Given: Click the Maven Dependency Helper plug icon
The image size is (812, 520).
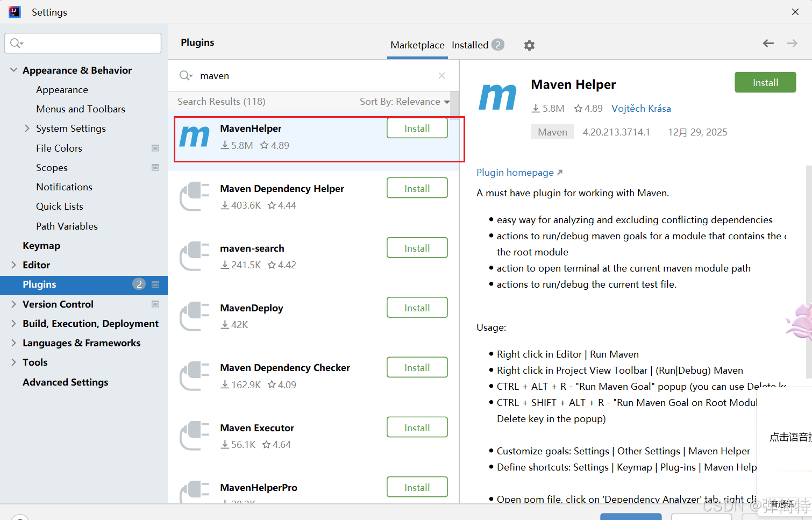Looking at the screenshot, I should coord(194,196).
